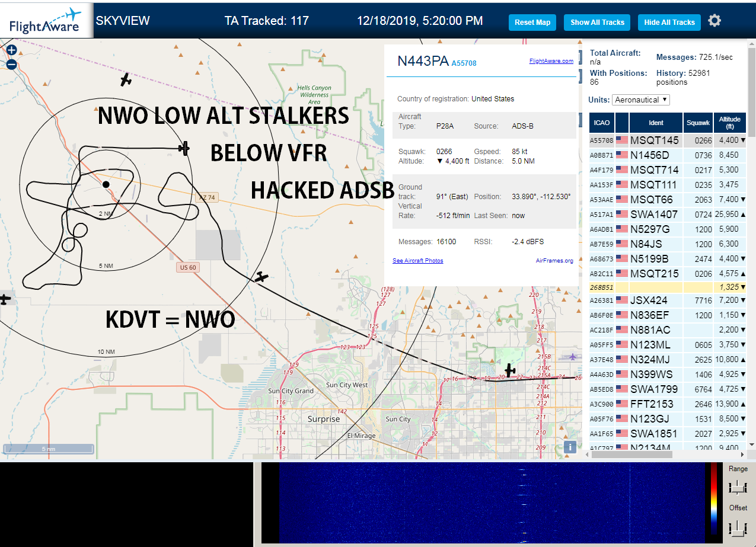Select the MSQT111 aircraft row

pos(668,185)
